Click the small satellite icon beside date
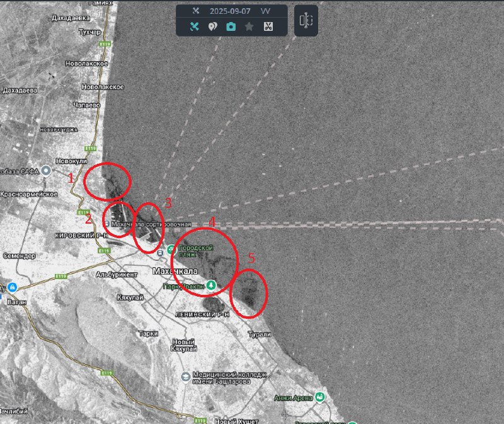The width and height of the screenshot is (504, 424). click(195, 11)
